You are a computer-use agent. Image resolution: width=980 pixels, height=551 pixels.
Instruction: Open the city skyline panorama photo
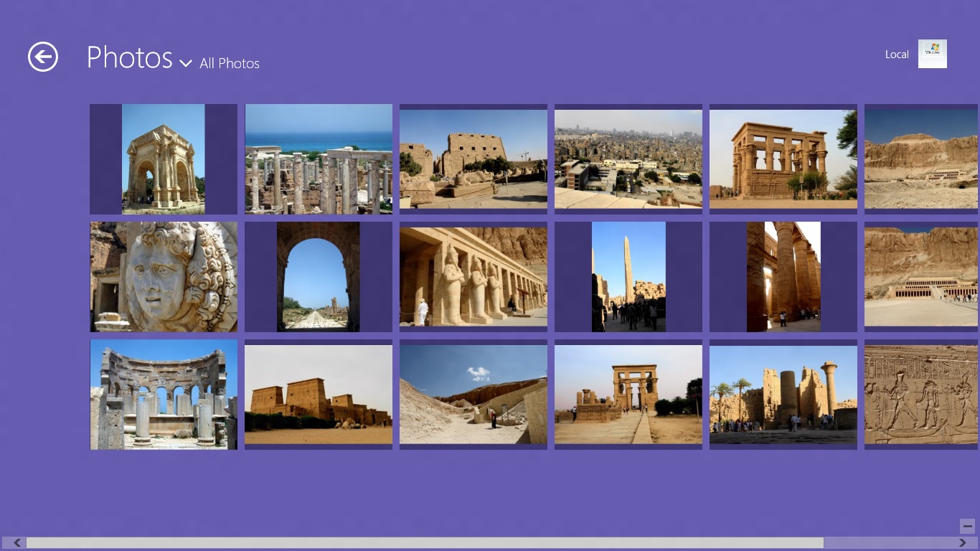(x=628, y=159)
